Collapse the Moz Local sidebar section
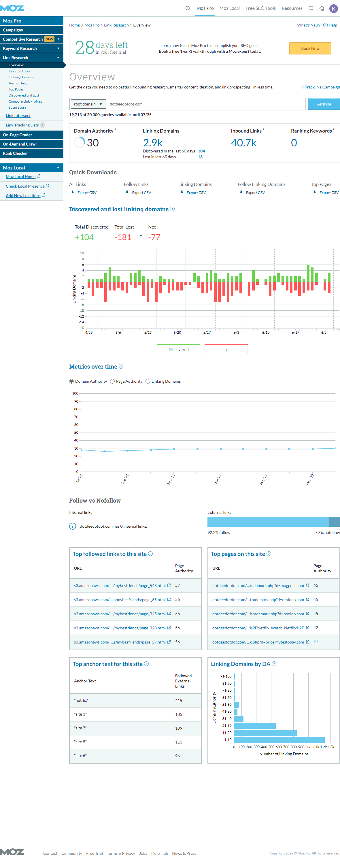340x868 pixels. (x=32, y=167)
